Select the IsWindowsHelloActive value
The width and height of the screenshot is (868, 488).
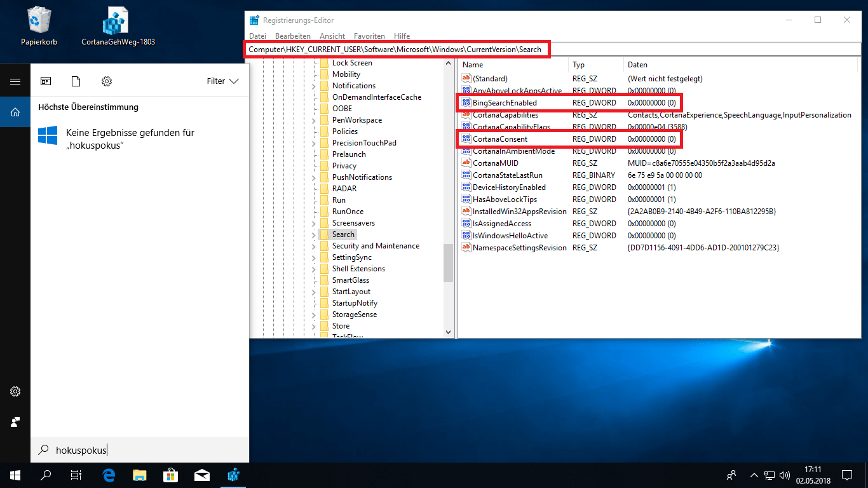point(510,236)
